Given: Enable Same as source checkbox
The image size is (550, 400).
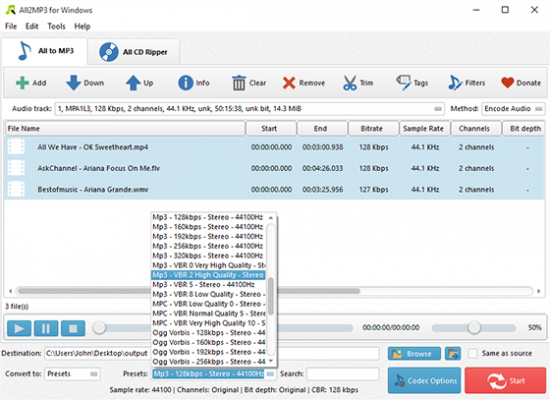Looking at the screenshot, I should pos(473,353).
